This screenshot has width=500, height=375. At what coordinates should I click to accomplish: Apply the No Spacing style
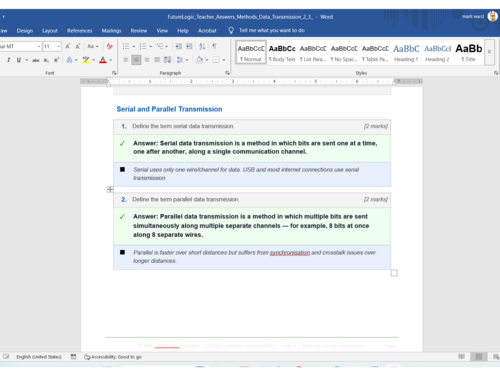coord(344,52)
